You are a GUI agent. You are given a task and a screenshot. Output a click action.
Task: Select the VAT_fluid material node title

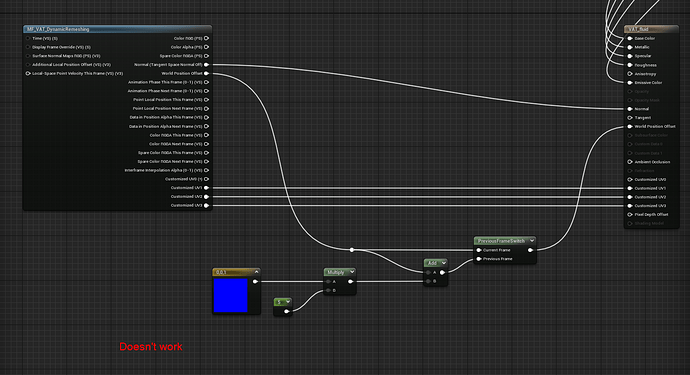tap(639, 29)
